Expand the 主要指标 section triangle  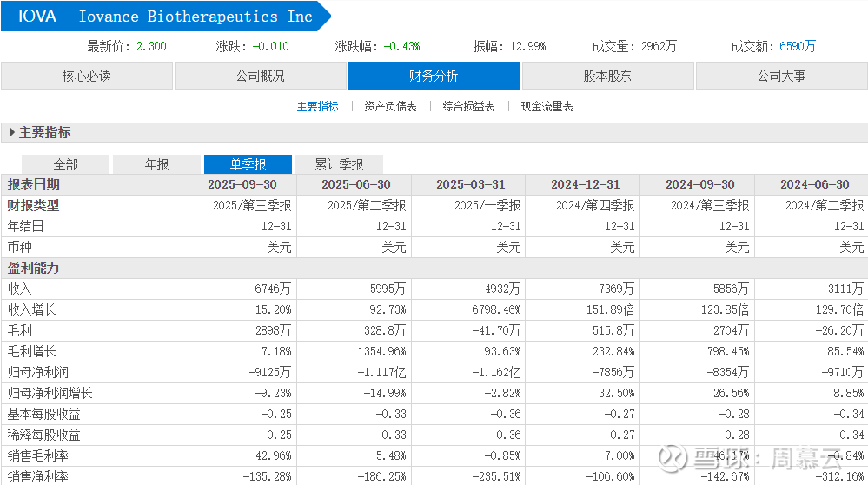[12, 132]
